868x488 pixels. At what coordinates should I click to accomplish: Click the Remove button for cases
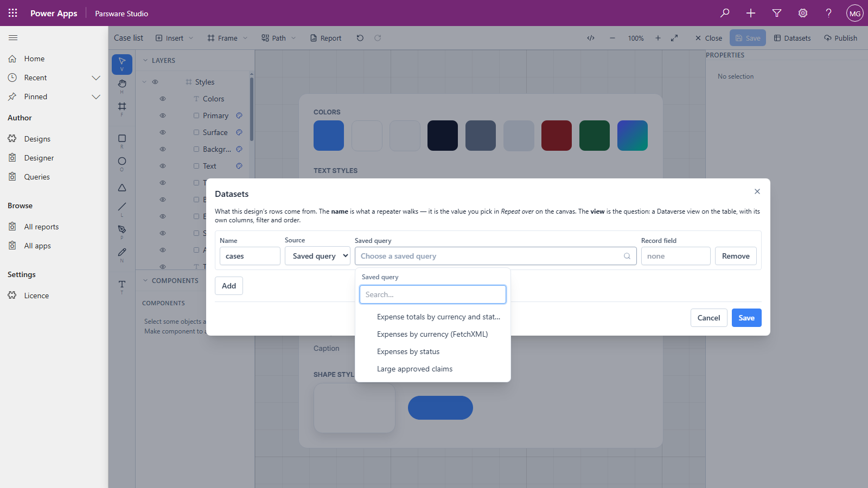click(736, 256)
